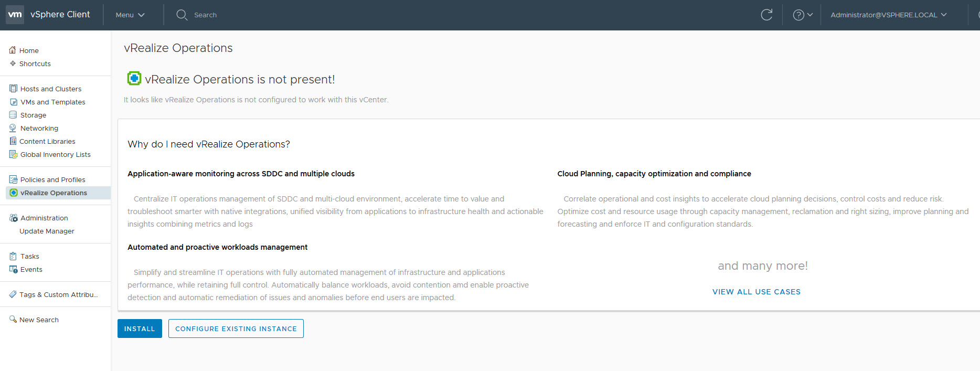Screen dimensions: 980x371
Task: Select Update Manager in the sidebar
Action: pos(47,231)
